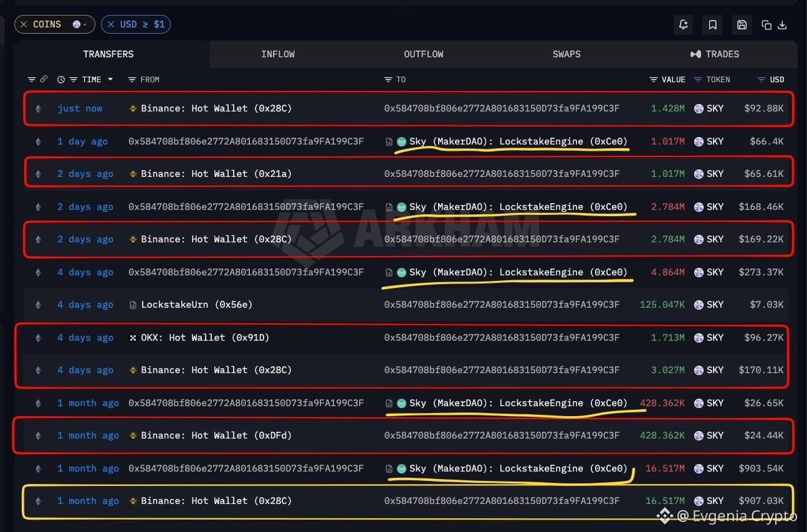Click the value 125.047K
This screenshot has width=807, height=532.
pos(662,305)
